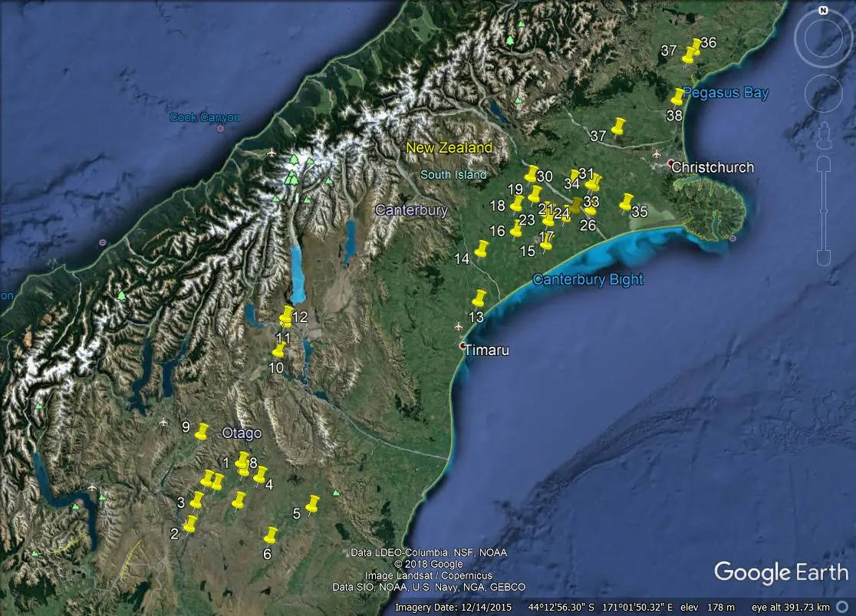Click the Look joystick ring under compass

[823, 38]
